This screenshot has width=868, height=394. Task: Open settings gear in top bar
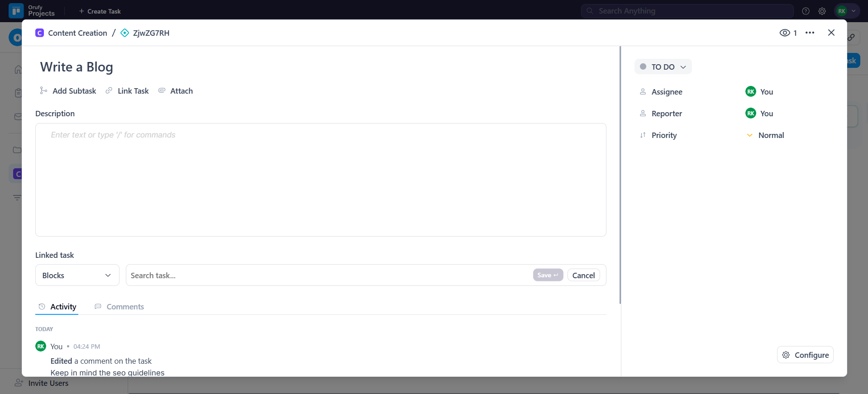[822, 11]
